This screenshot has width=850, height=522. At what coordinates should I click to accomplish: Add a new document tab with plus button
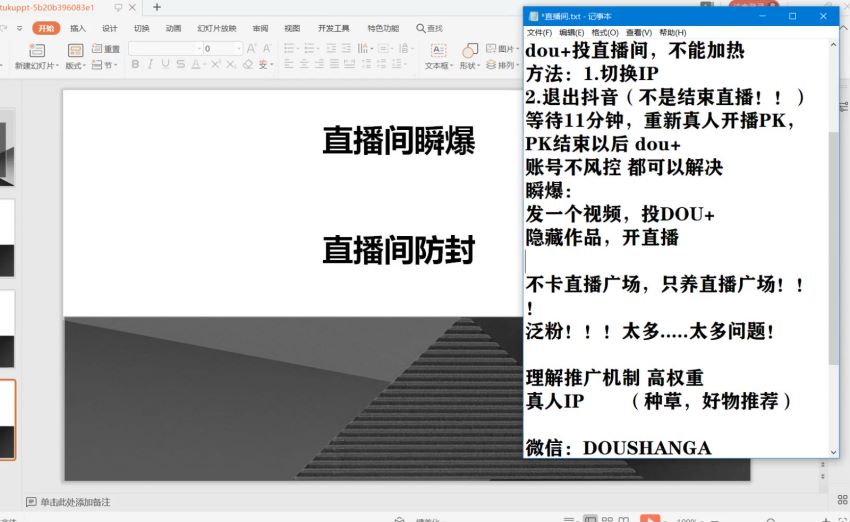pos(157,7)
